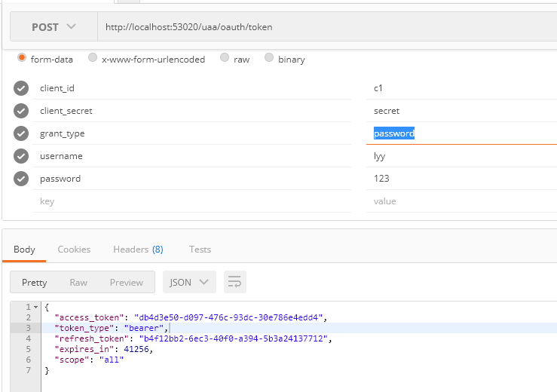Expand the JSON format dropdown

189,282
